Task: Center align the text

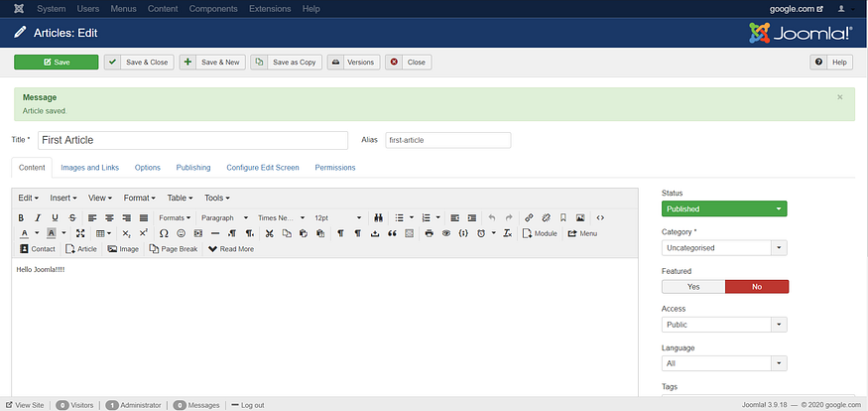Action: coord(109,217)
